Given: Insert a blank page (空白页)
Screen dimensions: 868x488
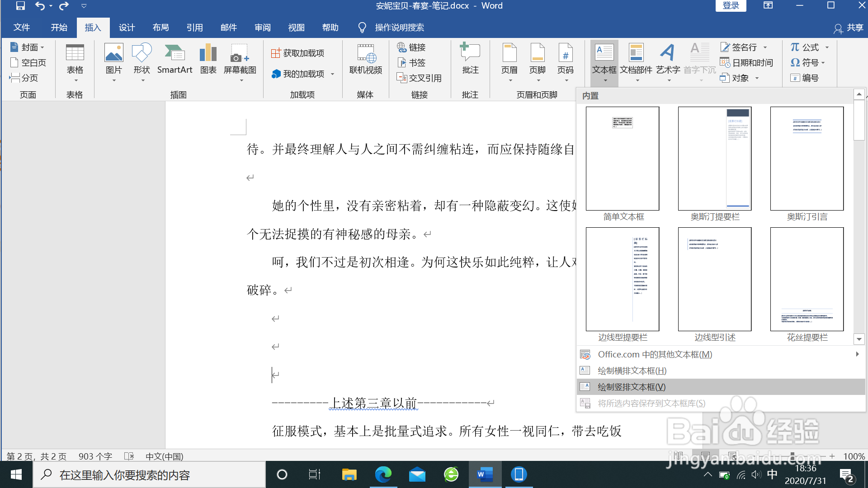Looking at the screenshot, I should click(x=28, y=62).
